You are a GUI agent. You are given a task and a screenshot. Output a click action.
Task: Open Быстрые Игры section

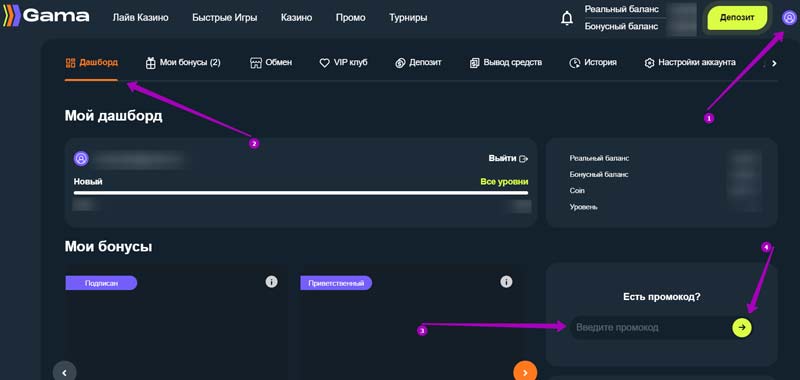click(x=224, y=18)
